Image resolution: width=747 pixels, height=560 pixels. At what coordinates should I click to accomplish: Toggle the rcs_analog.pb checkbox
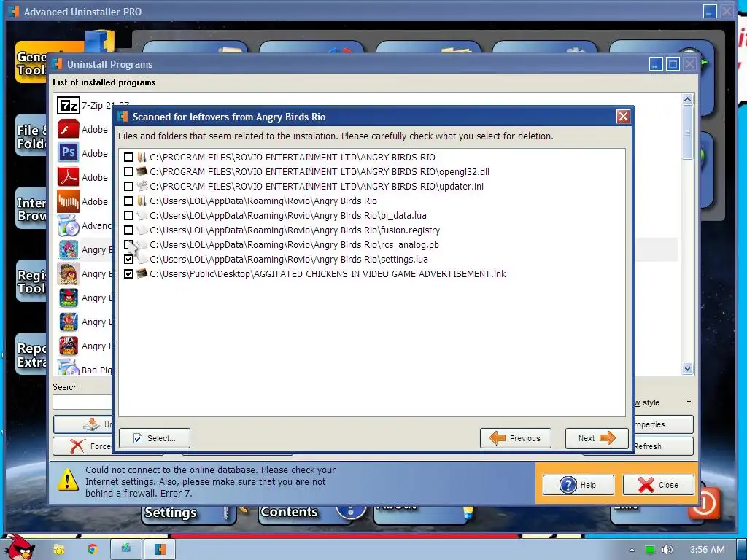pyautogui.click(x=128, y=245)
